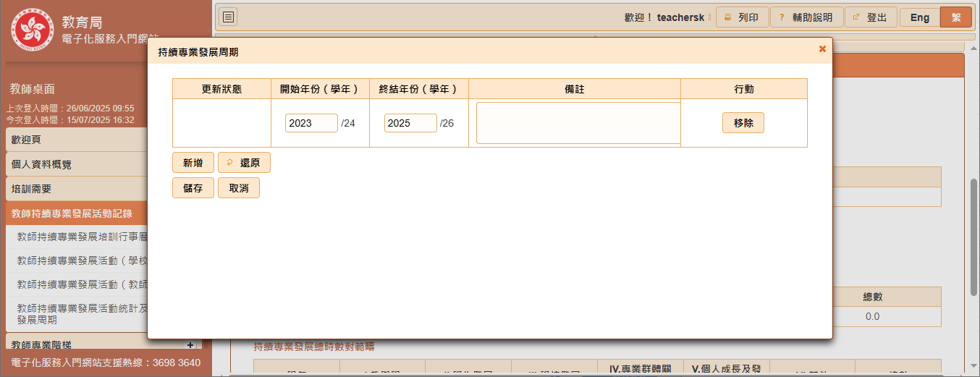Image resolution: width=980 pixels, height=377 pixels.
Task: Click the 總數 column header in background table
Action: (x=873, y=297)
